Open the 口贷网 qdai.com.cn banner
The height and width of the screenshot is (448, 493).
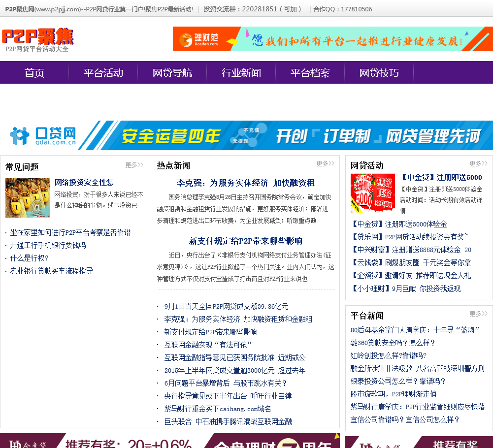[x=246, y=135]
